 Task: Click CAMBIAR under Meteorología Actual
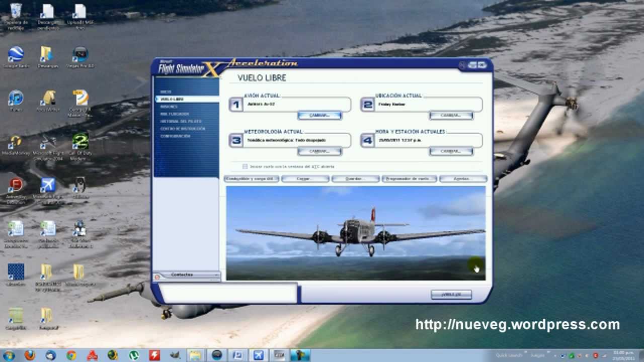(319, 151)
